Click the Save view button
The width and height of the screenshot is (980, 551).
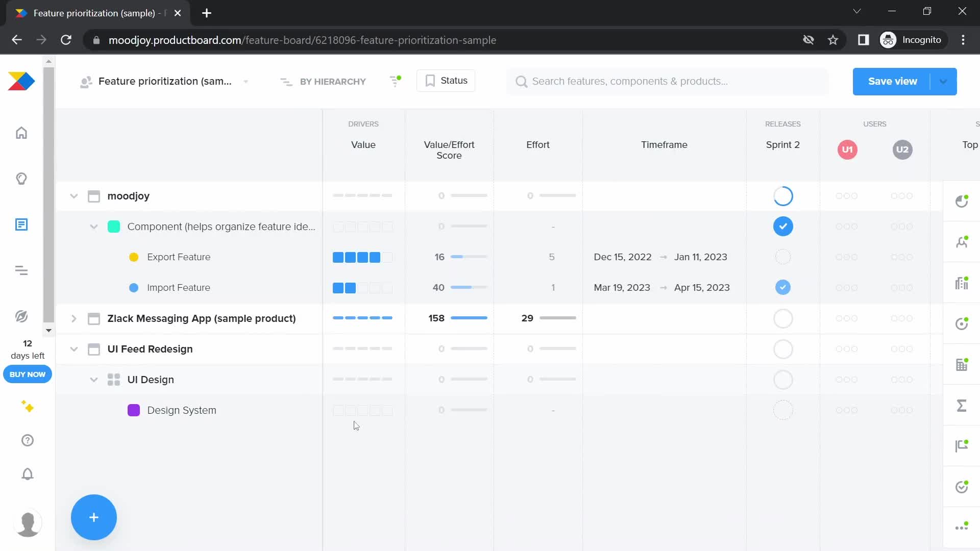(893, 81)
